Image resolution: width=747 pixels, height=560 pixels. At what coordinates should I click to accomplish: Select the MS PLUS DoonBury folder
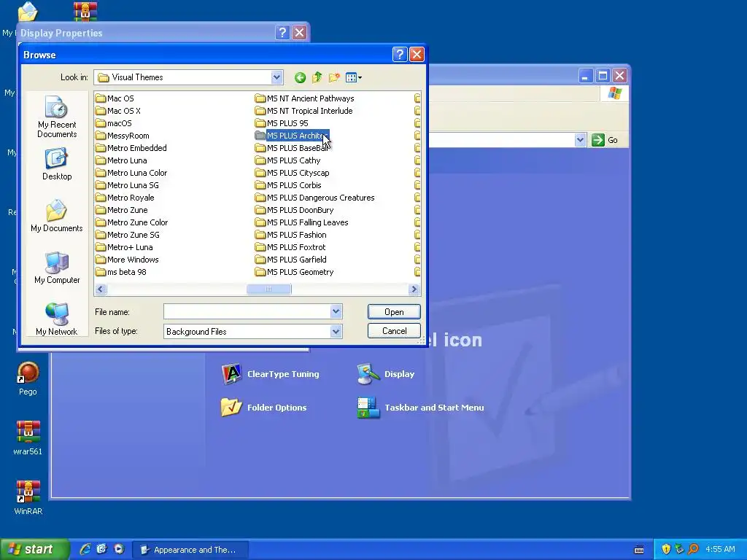pyautogui.click(x=295, y=210)
